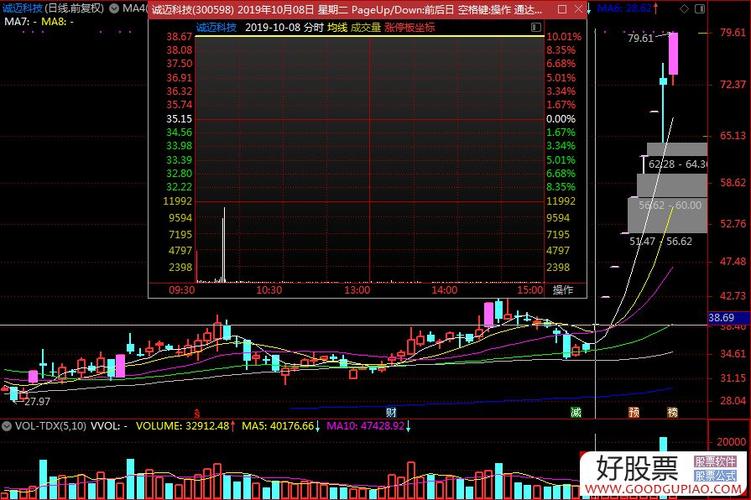The height and width of the screenshot is (500, 751).
Task: Select the 成交量 label in the popup header
Action: pyautogui.click(x=365, y=27)
